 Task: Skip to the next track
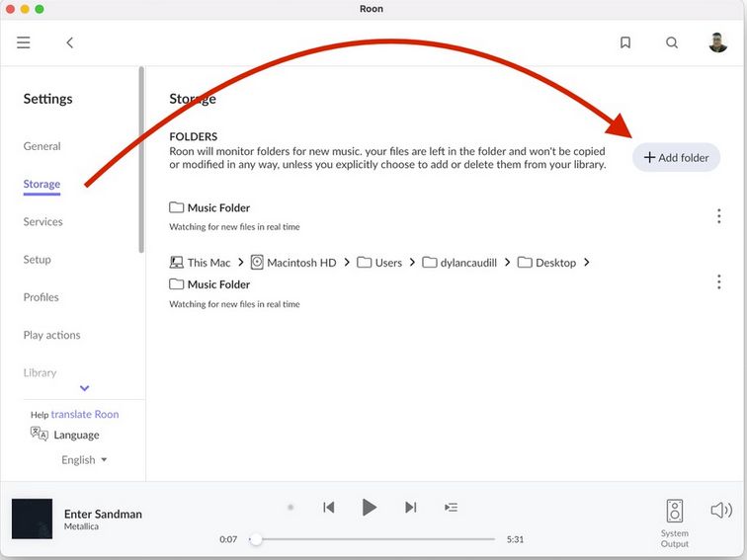(411, 507)
